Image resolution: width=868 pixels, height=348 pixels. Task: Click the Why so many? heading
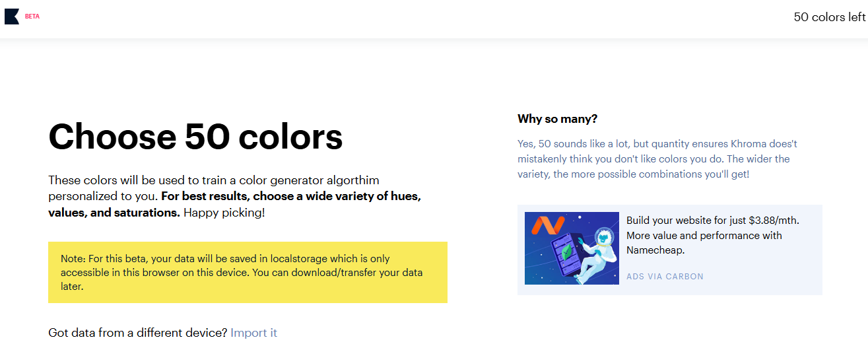pos(557,119)
